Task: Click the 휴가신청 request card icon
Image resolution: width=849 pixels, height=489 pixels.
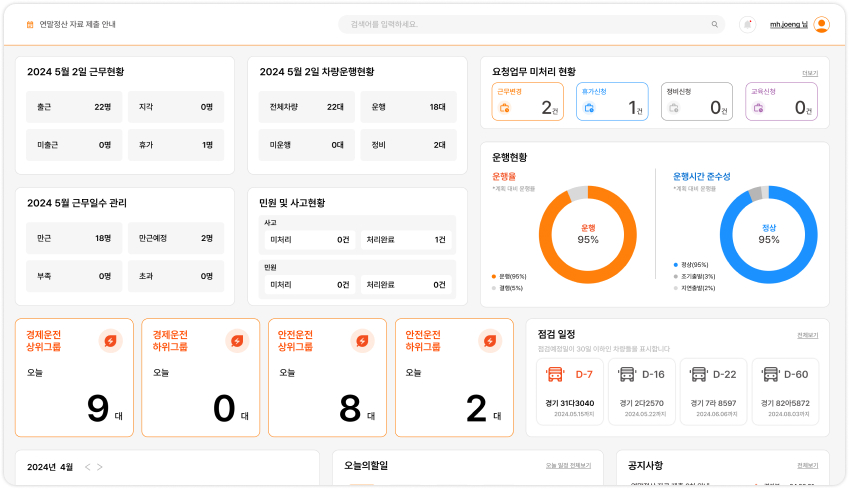Action: click(589, 108)
